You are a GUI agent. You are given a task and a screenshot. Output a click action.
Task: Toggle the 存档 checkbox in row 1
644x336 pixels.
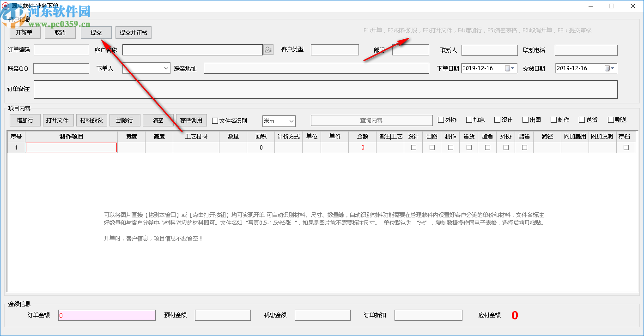click(x=626, y=147)
